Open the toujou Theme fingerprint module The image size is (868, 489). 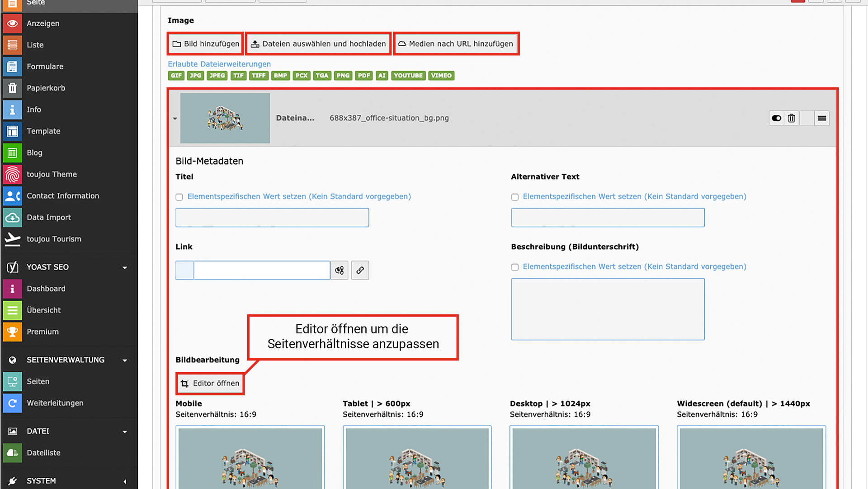pos(12,174)
